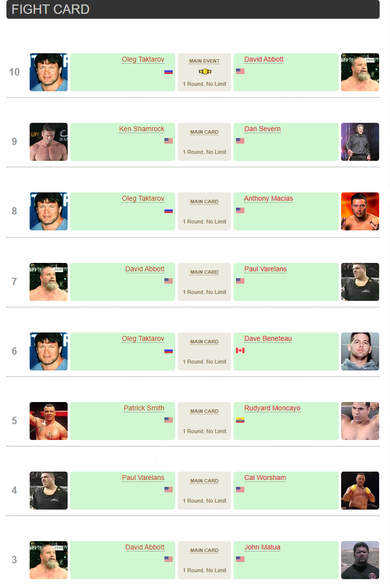Click the Russian flag in fight 8
This screenshot has height=588, width=390.
[168, 211]
